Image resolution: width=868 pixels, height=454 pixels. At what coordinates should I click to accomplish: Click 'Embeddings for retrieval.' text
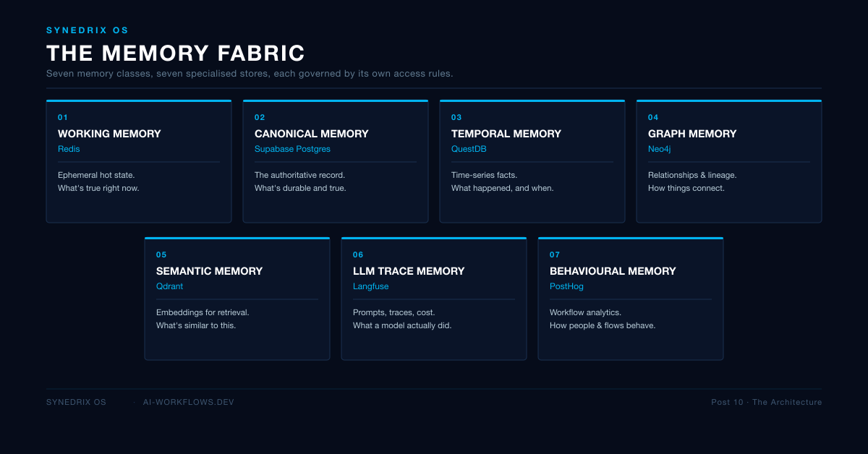[x=203, y=312]
